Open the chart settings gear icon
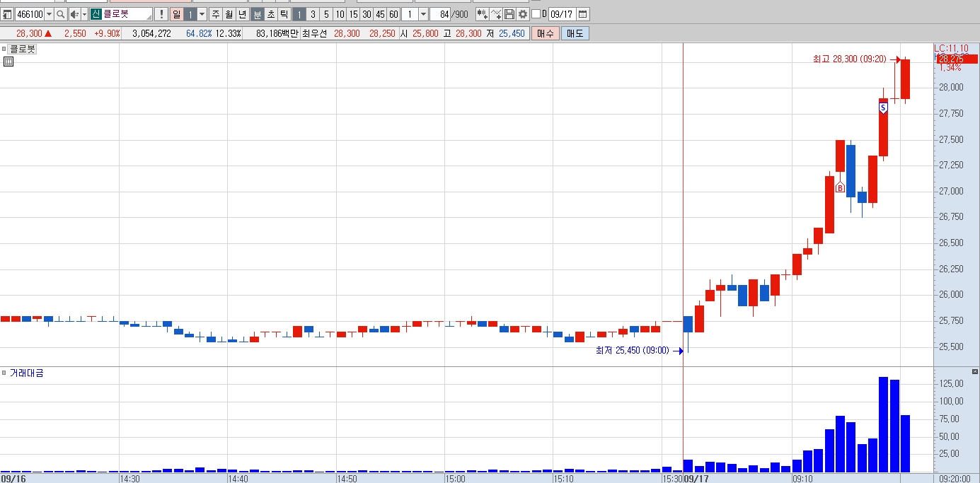This screenshot has width=980, height=483. click(522, 14)
